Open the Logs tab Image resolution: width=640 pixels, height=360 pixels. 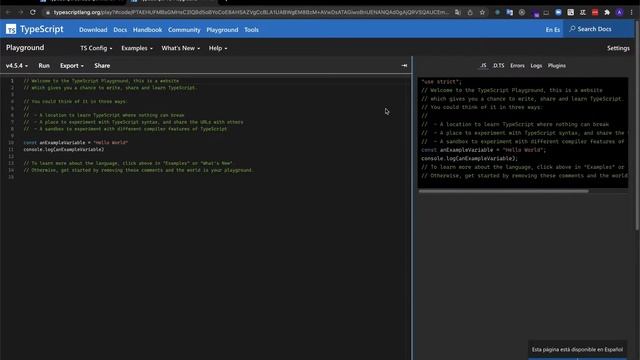coord(536,66)
